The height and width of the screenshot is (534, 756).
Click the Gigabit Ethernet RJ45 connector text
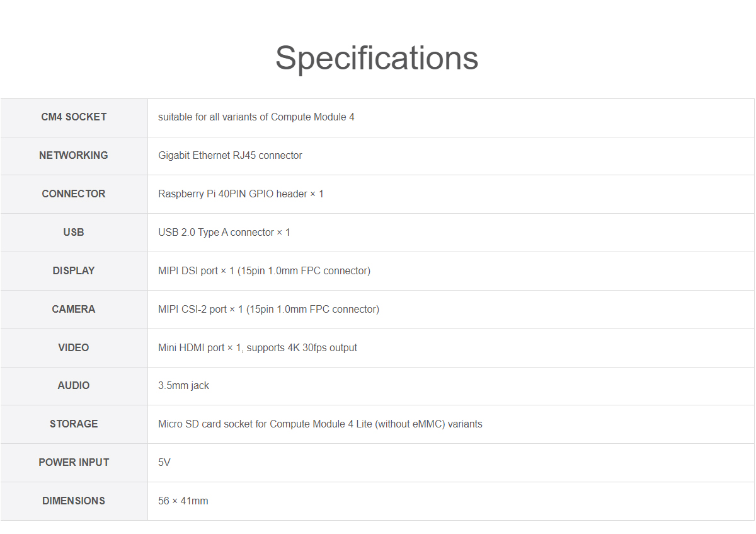pyautogui.click(x=230, y=155)
